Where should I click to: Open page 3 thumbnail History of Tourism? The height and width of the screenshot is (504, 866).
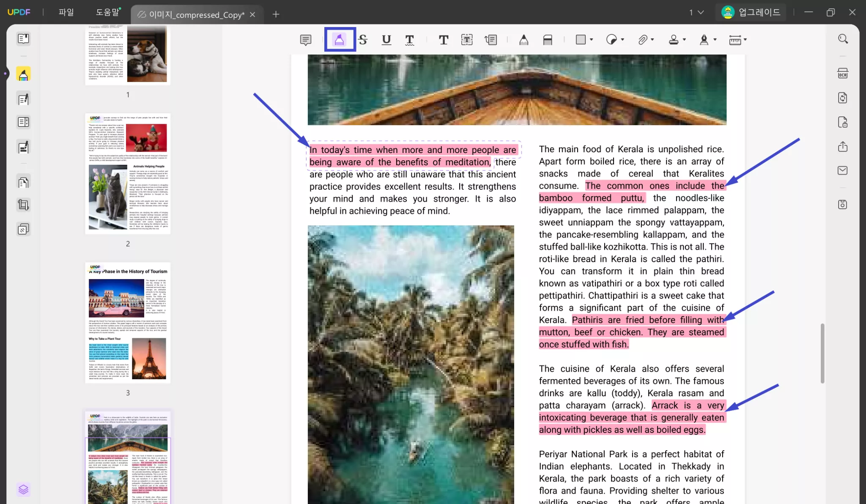coord(128,323)
